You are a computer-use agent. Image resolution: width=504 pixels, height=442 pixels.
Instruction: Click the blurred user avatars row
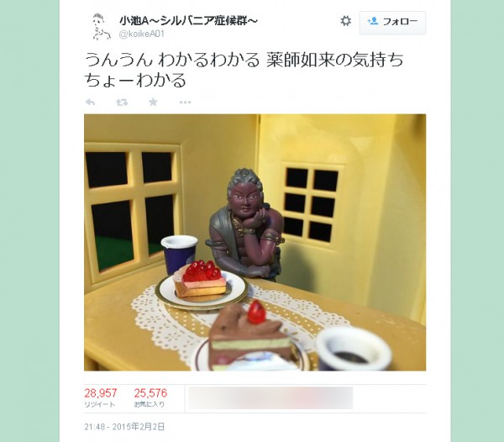(270, 398)
